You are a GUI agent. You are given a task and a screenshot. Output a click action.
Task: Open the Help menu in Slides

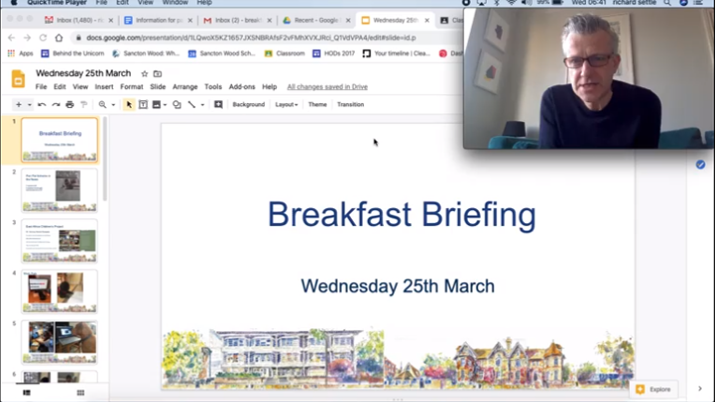(x=269, y=87)
